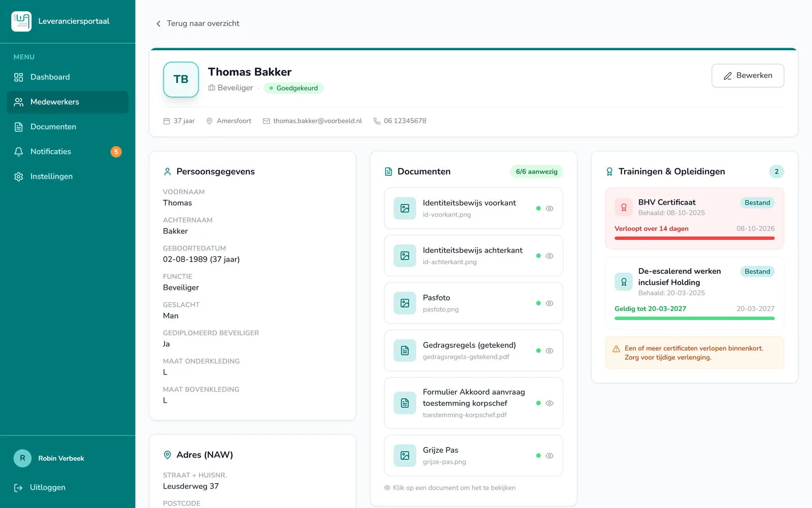Open Medewerkers in the sidebar menu
The height and width of the screenshot is (508, 812).
point(67,102)
